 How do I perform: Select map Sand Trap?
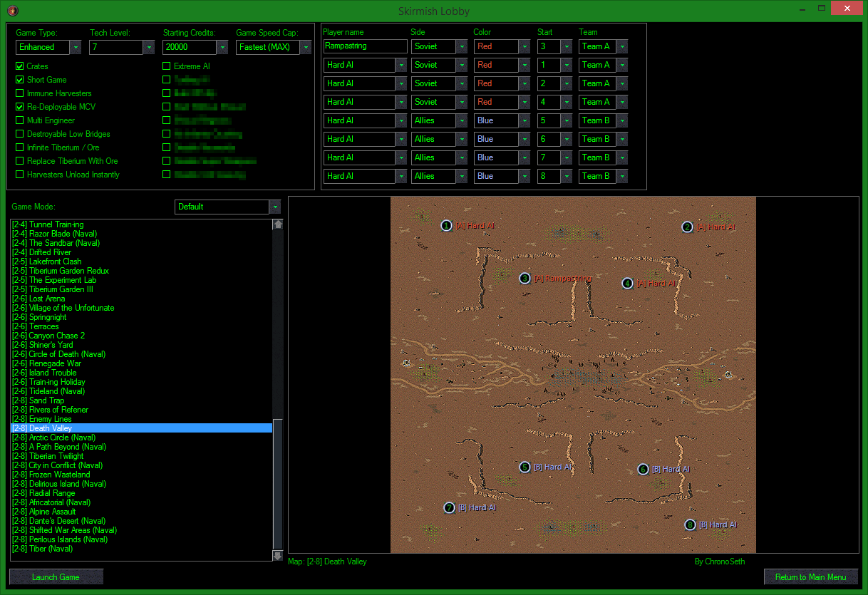pos(141,400)
